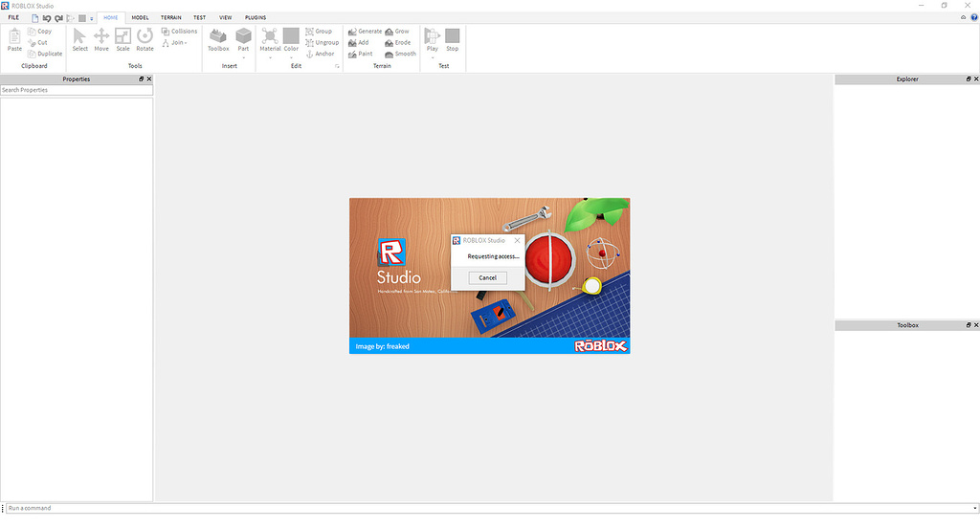The height and width of the screenshot is (528, 980).
Task: Click the Copy icon in Clipboard
Action: pos(32,32)
